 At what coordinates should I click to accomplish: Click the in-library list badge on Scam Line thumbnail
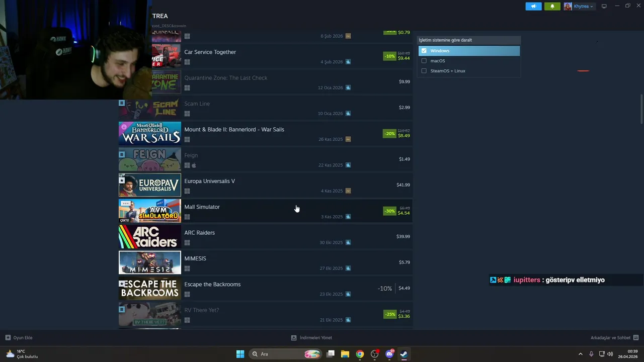tap(122, 103)
